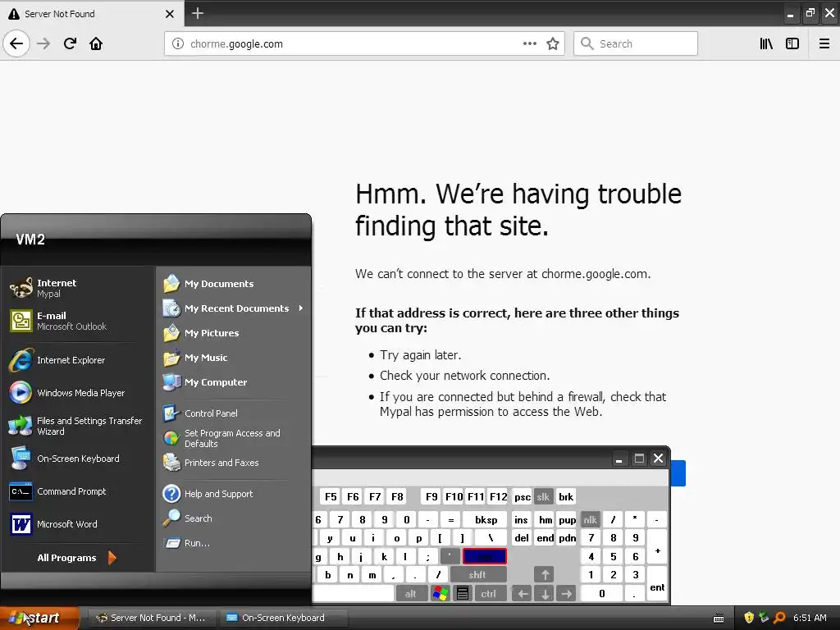Minimize the On-Screen Keyboard window
Screen dimensions: 840x630
(x=619, y=459)
